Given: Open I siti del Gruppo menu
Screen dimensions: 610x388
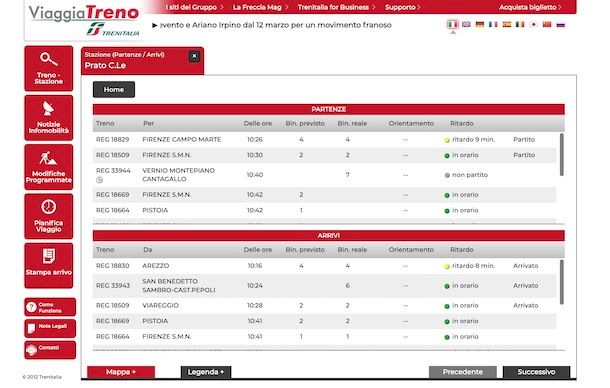Looking at the screenshot, I should (194, 7).
